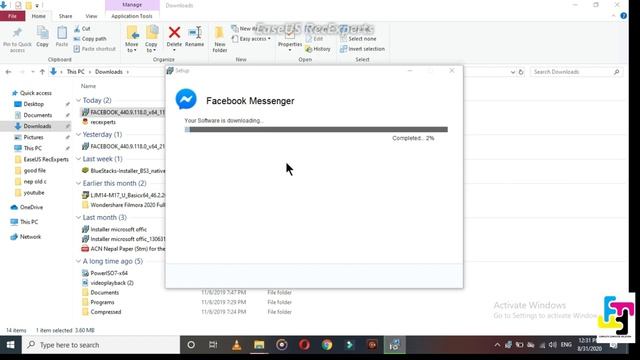
Task: Click the Windows Start button
Action: pyautogui.click(x=11, y=345)
